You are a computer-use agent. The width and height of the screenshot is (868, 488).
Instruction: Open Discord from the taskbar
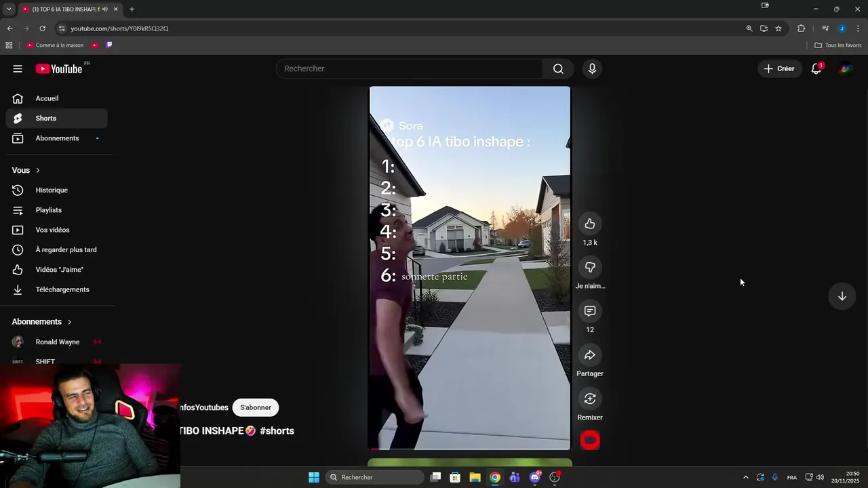tap(535, 477)
